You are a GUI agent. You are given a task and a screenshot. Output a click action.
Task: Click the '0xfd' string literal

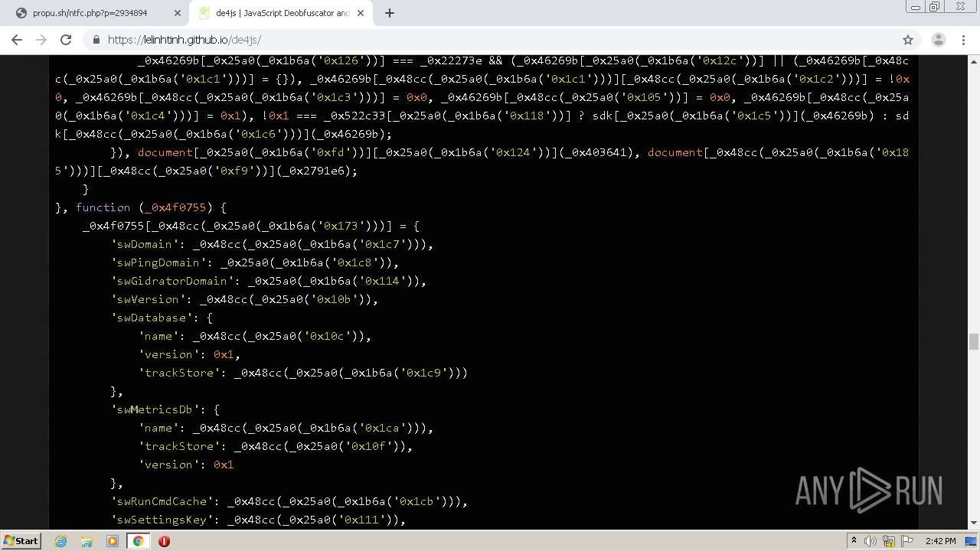pos(335,152)
